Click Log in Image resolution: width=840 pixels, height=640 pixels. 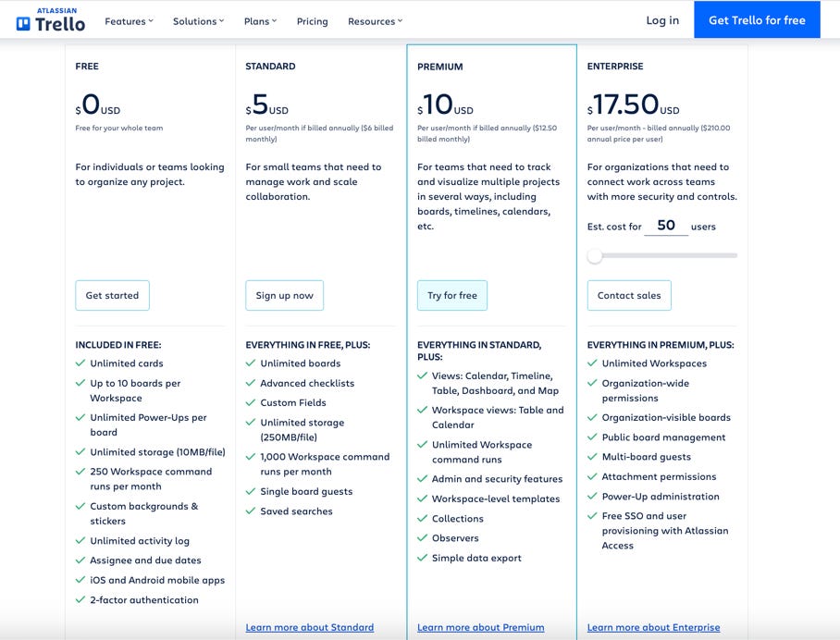click(x=661, y=19)
